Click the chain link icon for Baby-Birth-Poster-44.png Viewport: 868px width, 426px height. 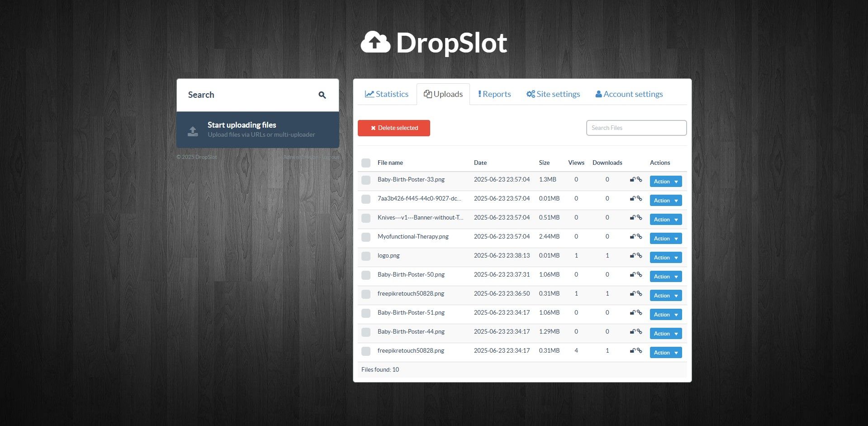pos(639,332)
